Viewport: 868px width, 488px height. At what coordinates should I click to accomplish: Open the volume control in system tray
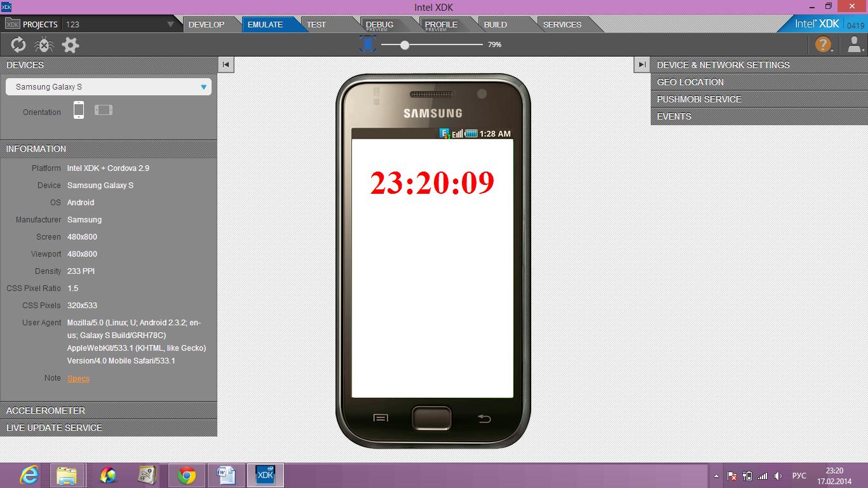click(778, 475)
